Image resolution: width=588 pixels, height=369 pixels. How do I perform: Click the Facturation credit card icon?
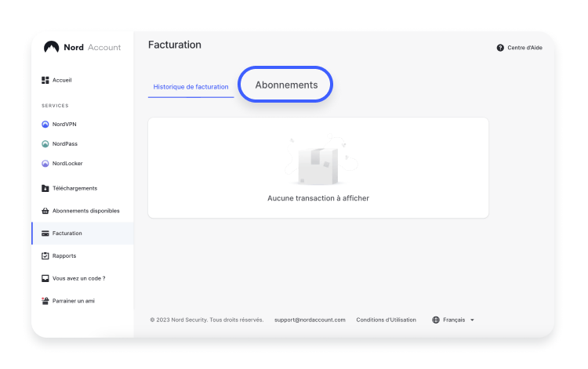pyautogui.click(x=45, y=233)
